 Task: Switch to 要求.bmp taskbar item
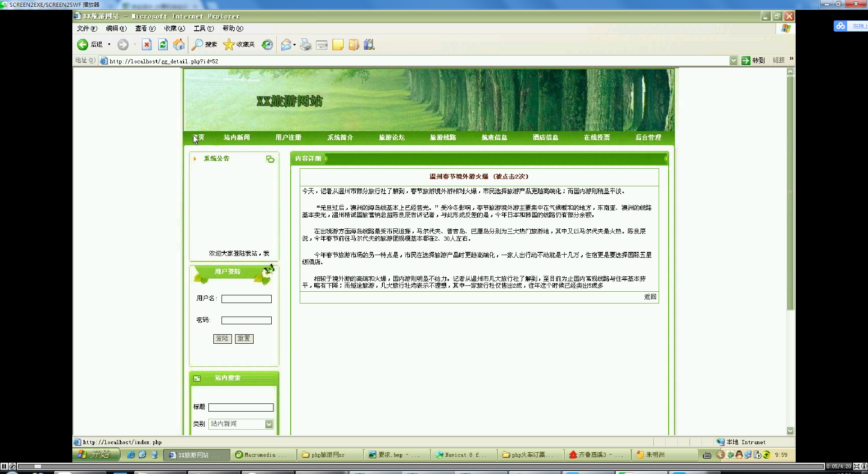click(x=398, y=455)
